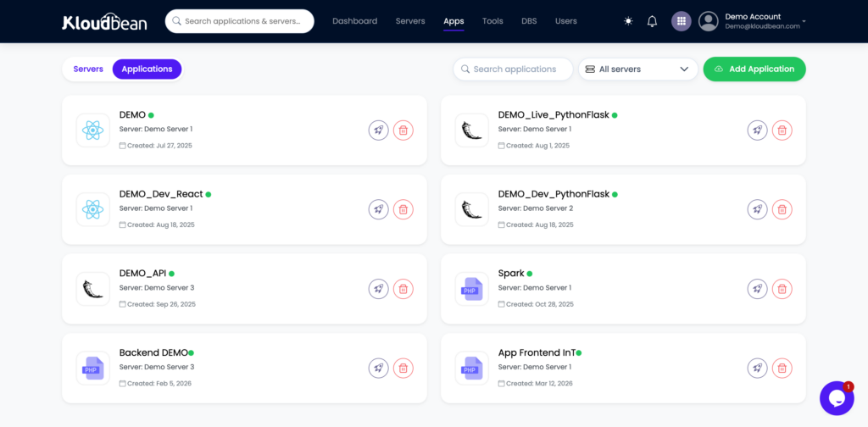Focus the Search applications field
The width and height of the screenshot is (868, 427).
coord(513,69)
